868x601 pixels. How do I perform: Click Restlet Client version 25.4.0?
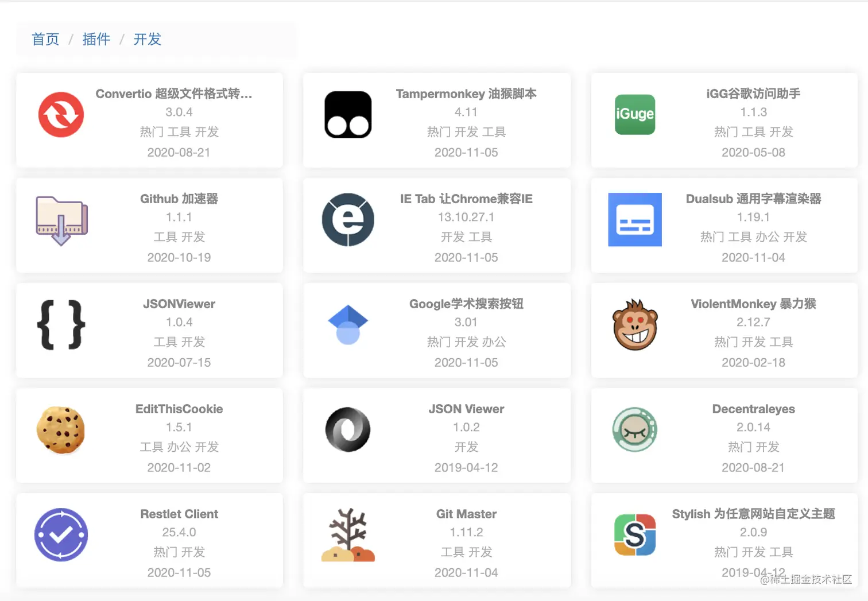coord(179,532)
